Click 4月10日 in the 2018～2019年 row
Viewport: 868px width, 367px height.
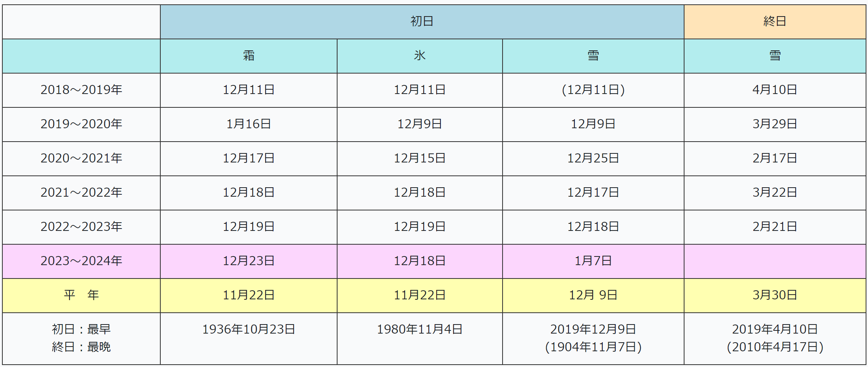point(774,90)
